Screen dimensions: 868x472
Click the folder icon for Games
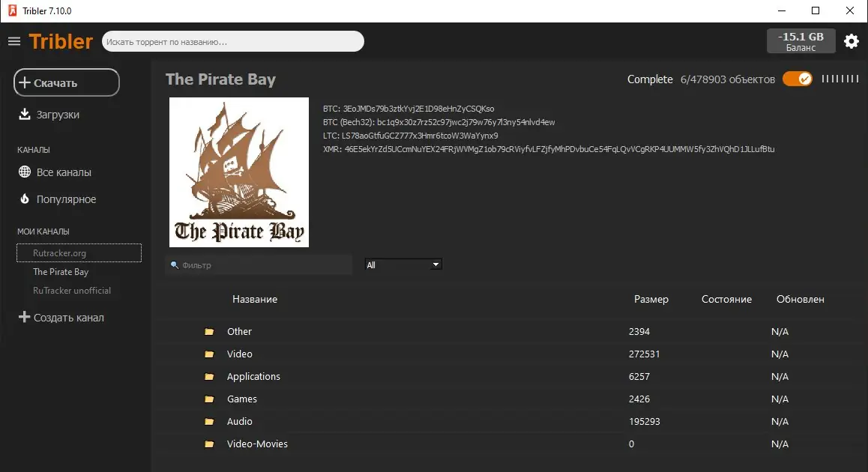(209, 399)
